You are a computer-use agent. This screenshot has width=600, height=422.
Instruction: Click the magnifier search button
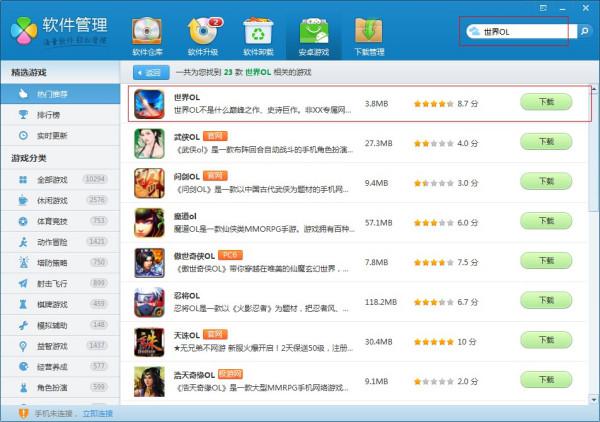click(x=584, y=31)
